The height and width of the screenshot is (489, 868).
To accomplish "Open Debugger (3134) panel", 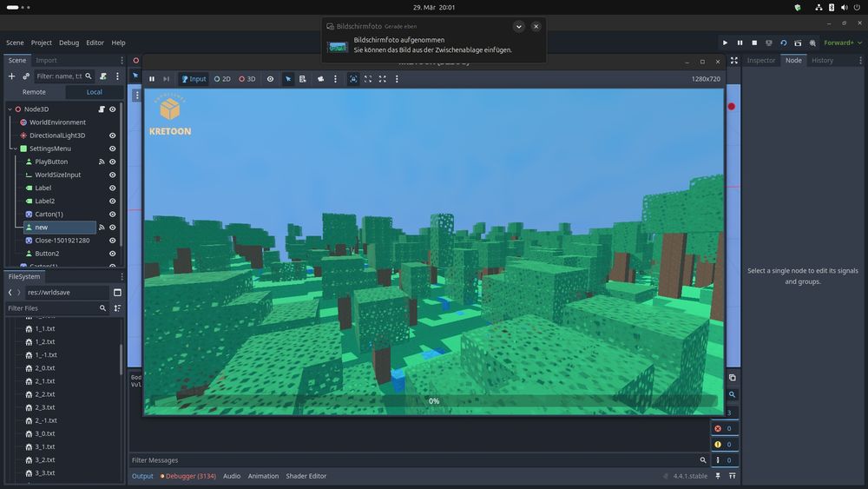I will pyautogui.click(x=188, y=476).
